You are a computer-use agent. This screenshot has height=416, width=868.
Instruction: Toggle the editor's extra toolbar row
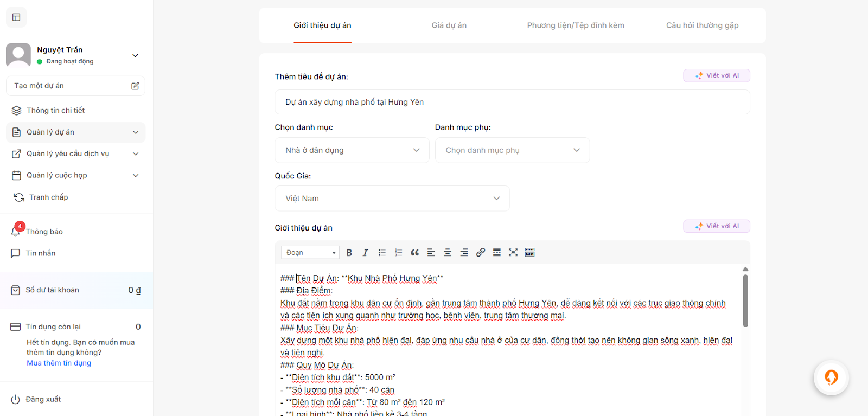(530, 253)
